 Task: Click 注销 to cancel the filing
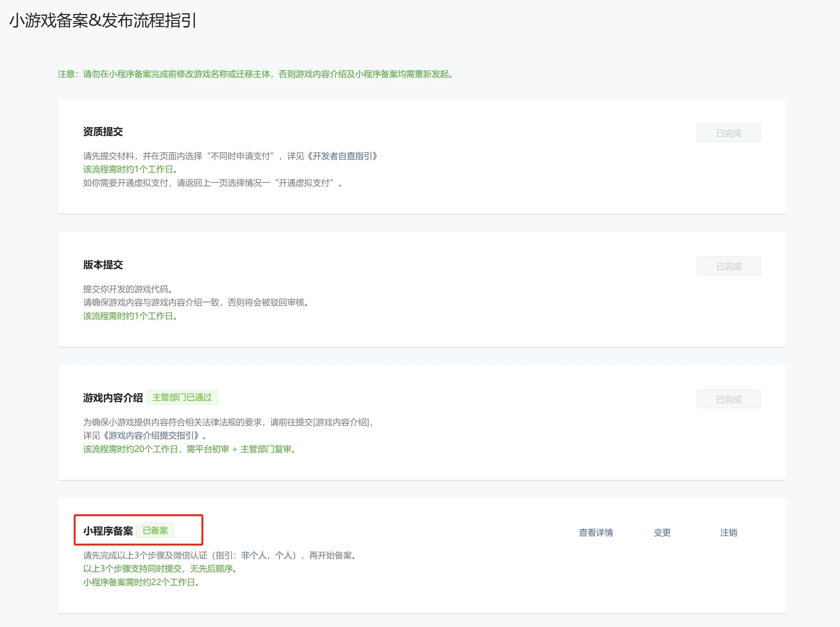(728, 532)
